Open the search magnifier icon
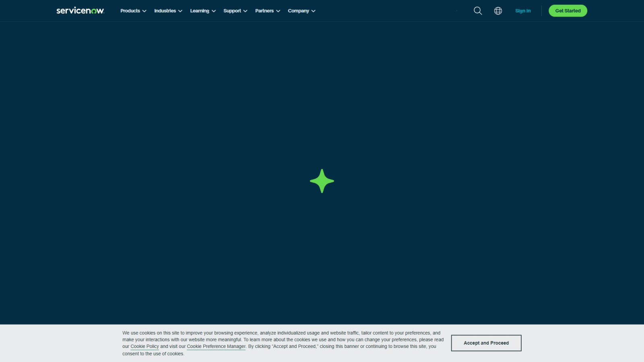The width and height of the screenshot is (644, 362). 478,11
